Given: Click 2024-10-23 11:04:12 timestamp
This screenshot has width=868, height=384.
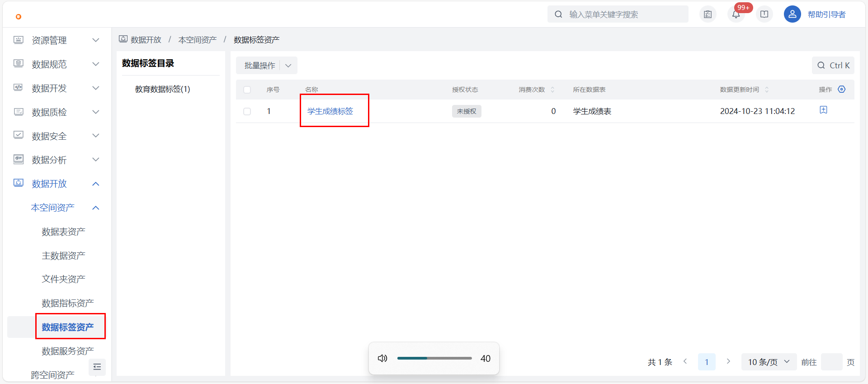Looking at the screenshot, I should [x=757, y=111].
